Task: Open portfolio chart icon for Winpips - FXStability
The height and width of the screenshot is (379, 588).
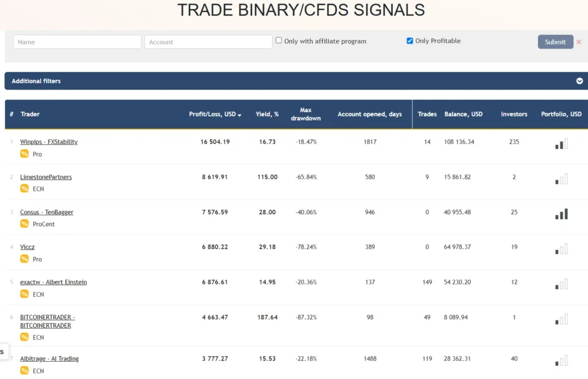Action: coord(560,144)
